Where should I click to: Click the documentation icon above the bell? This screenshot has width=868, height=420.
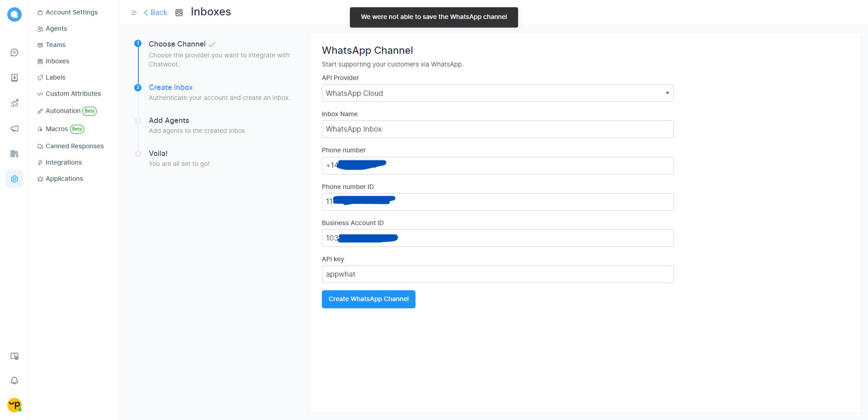coord(14,356)
